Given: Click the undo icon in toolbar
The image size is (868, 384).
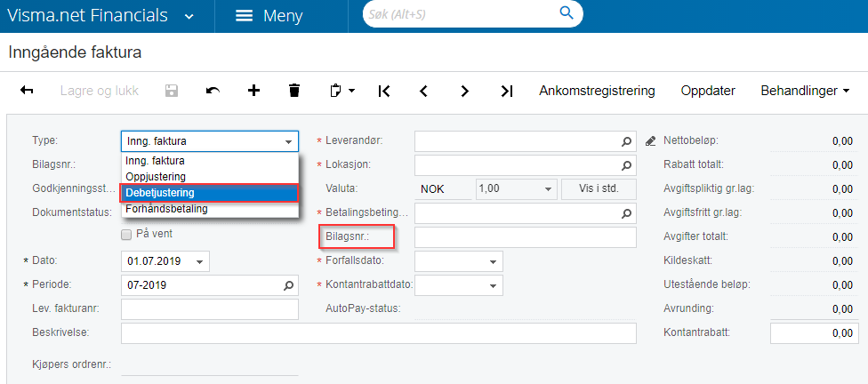Looking at the screenshot, I should click(213, 91).
